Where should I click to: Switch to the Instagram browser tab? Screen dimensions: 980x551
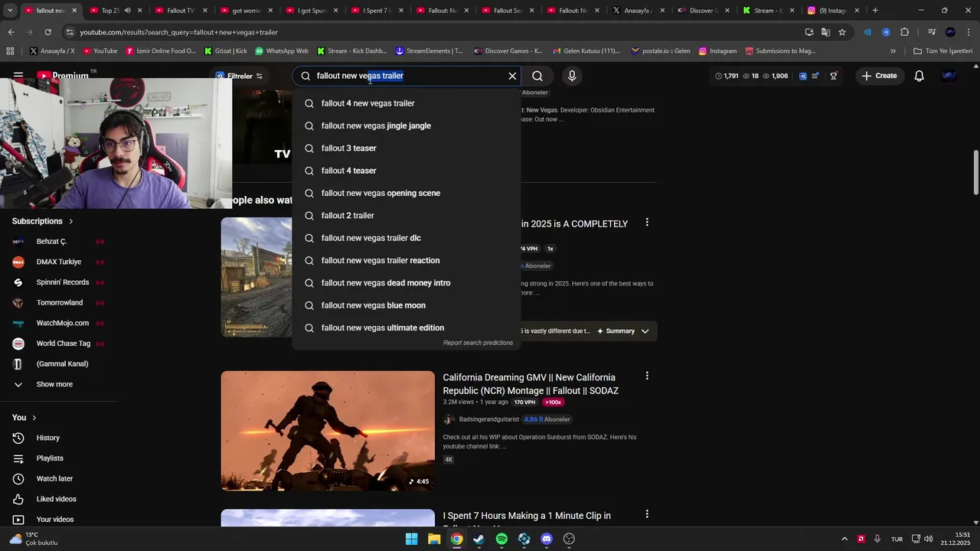click(x=832, y=11)
